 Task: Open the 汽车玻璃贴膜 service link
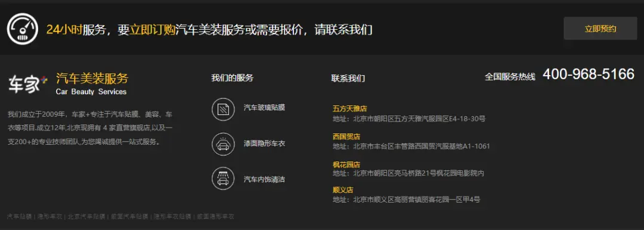click(264, 108)
